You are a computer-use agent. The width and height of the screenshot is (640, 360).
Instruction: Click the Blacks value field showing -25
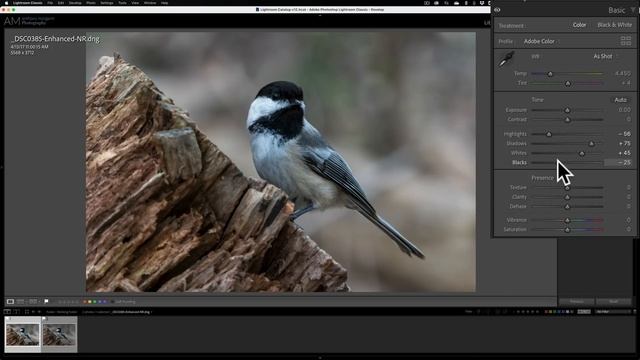coord(618,162)
